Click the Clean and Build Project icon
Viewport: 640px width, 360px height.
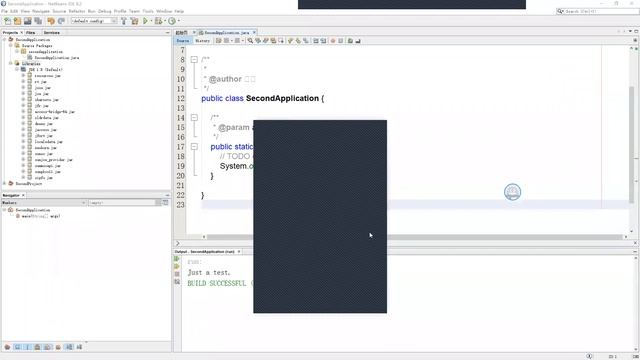[x=134, y=21]
